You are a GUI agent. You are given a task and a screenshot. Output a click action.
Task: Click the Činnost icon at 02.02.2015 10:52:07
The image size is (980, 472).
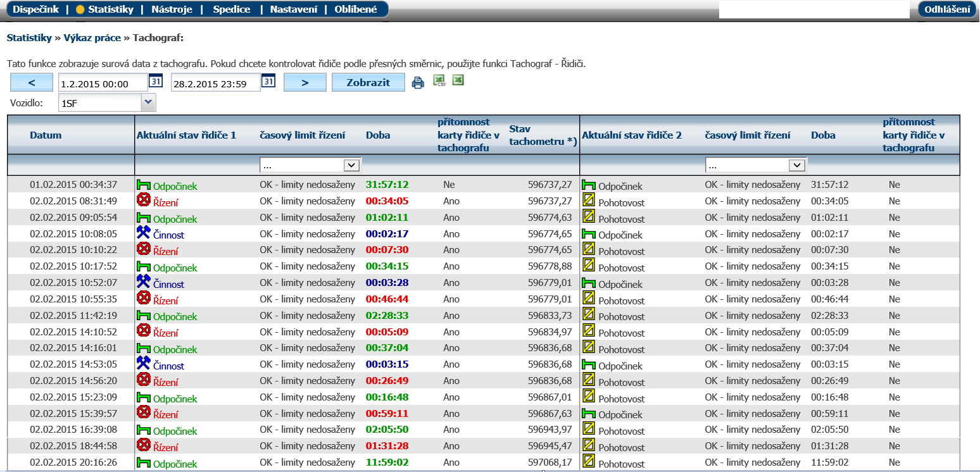coord(144,282)
